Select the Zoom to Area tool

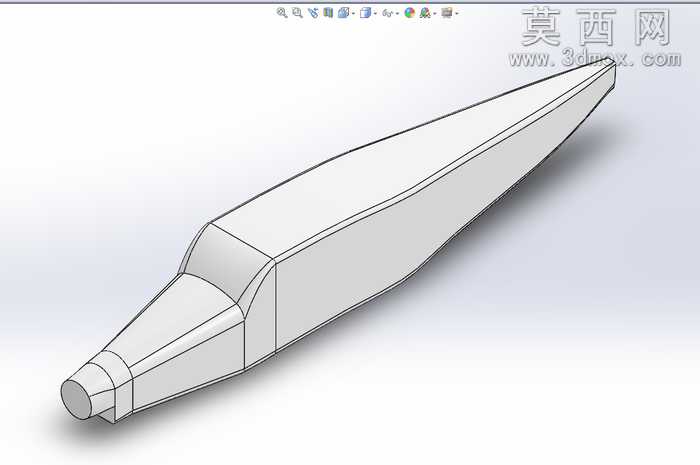pos(297,13)
